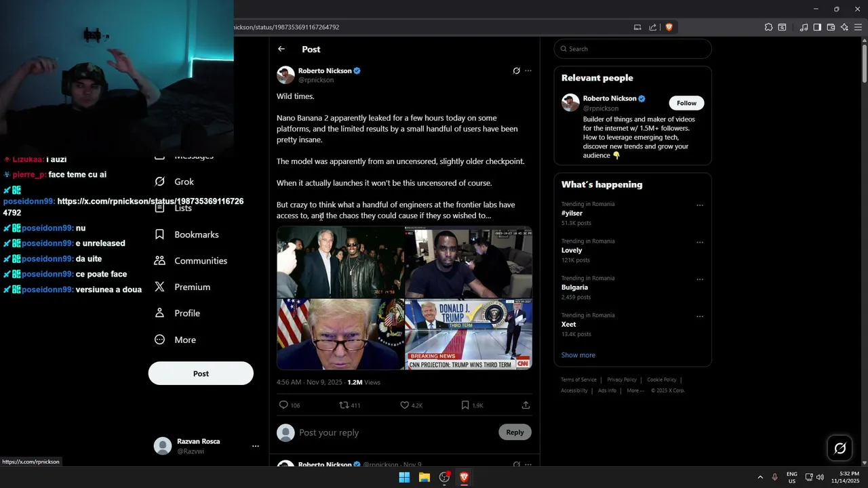Screen dimensions: 868x488
Task: Open the Trump close-up image thumbnail
Action: pos(340,335)
